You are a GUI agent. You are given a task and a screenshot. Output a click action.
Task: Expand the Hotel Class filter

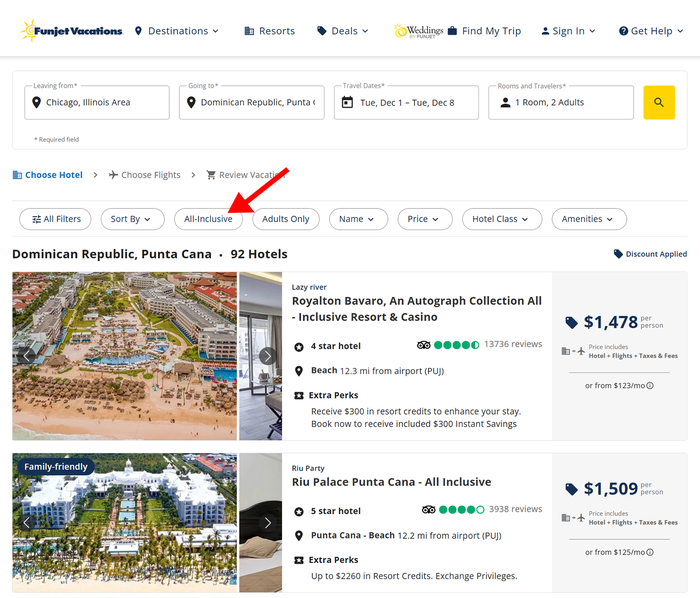(502, 219)
